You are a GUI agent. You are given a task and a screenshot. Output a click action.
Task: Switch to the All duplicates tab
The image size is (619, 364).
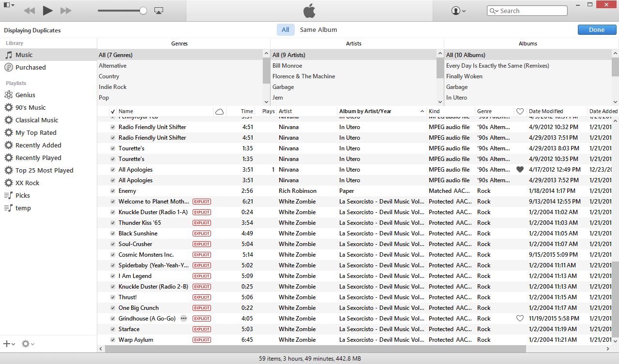pos(286,29)
